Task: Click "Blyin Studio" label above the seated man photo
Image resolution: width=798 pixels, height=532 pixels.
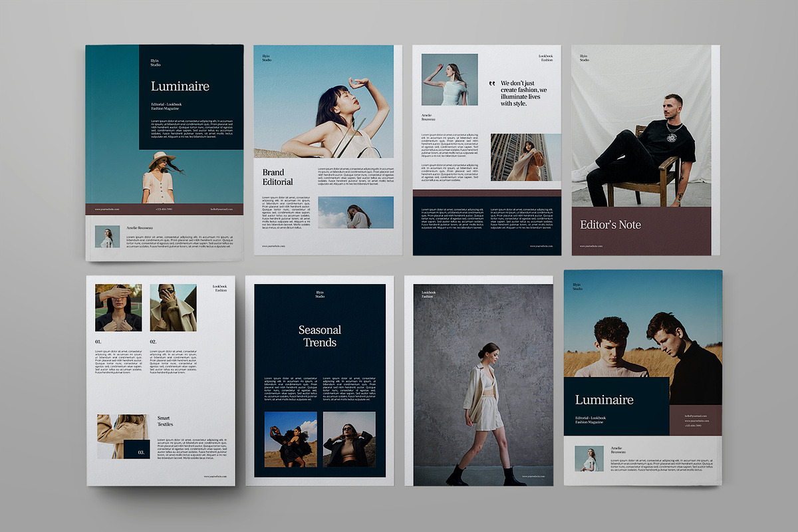Action: (x=584, y=58)
